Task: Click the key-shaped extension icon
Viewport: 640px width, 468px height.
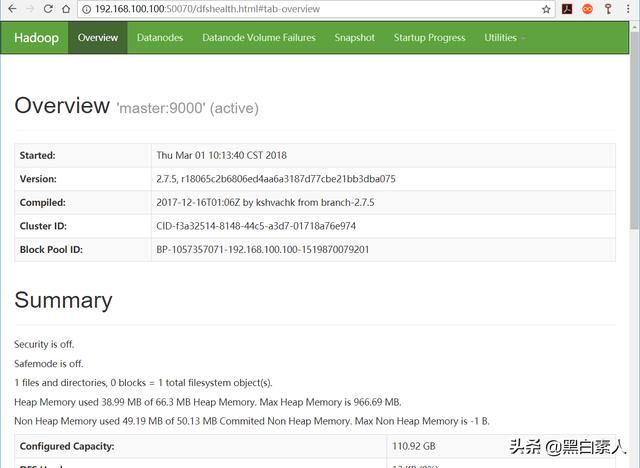Action: click(606, 9)
